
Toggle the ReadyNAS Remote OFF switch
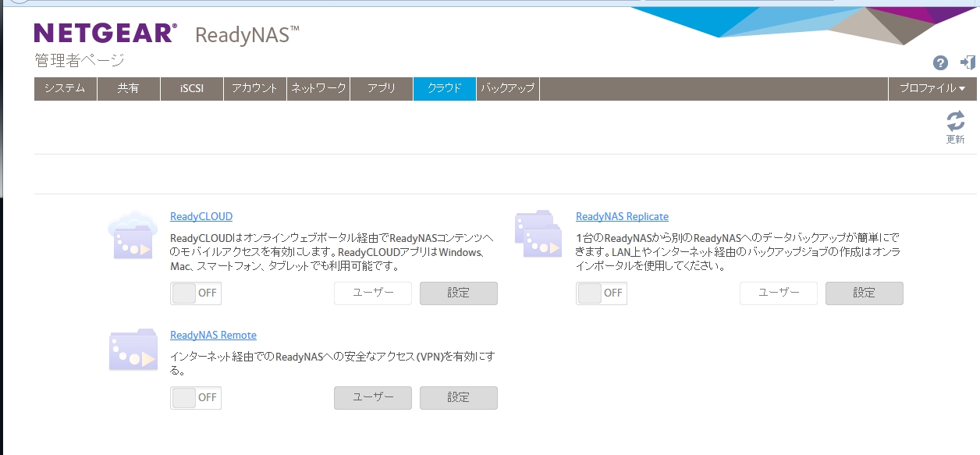pyautogui.click(x=196, y=398)
